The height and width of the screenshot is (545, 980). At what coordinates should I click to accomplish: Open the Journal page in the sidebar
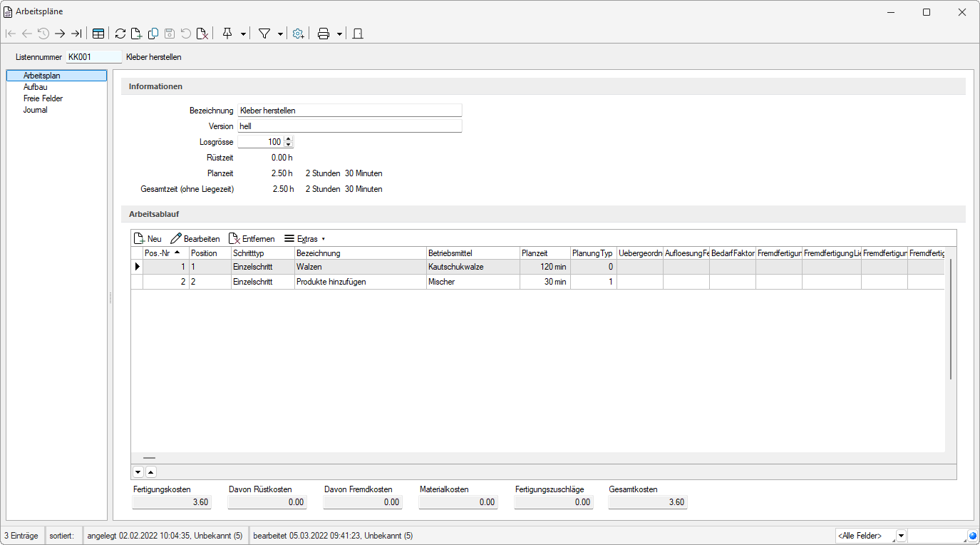tap(35, 110)
